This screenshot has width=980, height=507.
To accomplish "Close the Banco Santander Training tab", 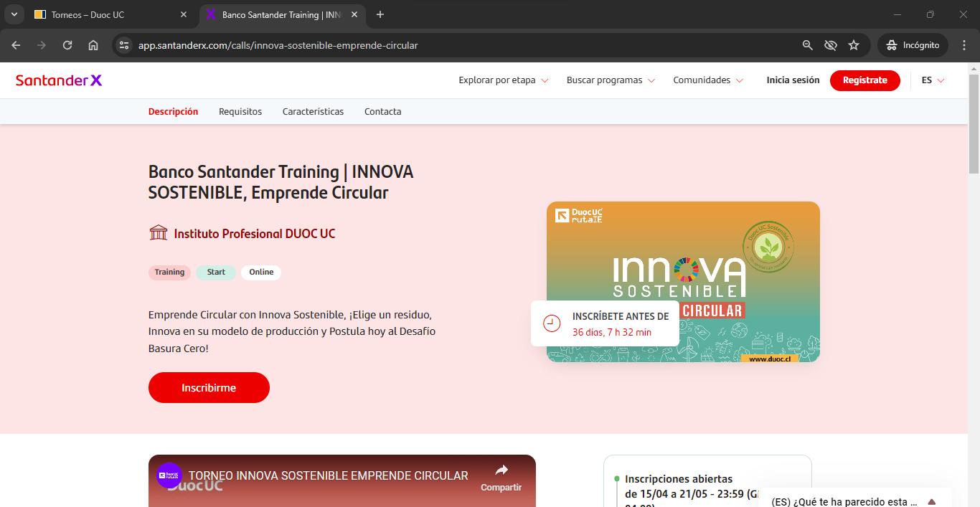I will coord(354,14).
